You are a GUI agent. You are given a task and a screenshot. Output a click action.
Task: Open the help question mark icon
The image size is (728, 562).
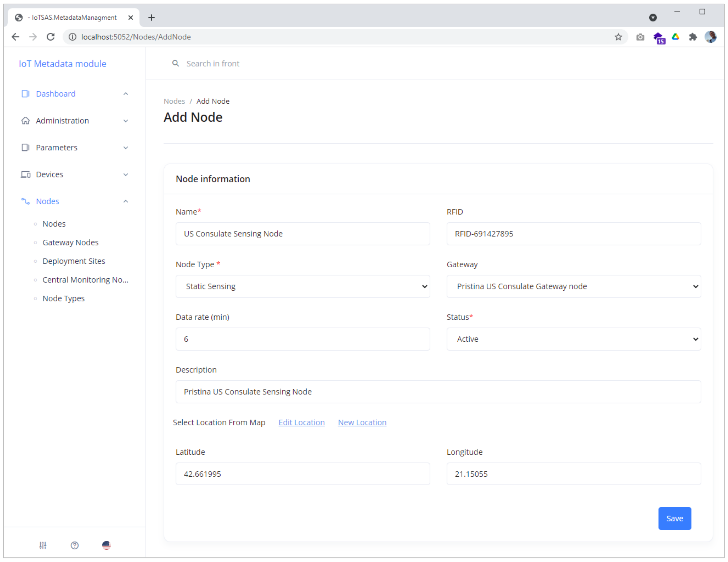(74, 545)
